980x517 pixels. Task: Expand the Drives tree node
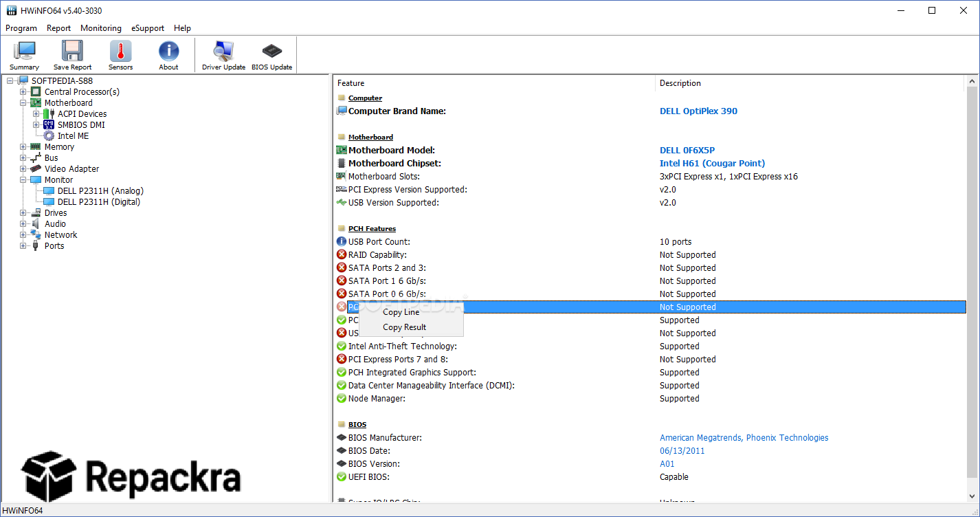pyautogui.click(x=23, y=213)
